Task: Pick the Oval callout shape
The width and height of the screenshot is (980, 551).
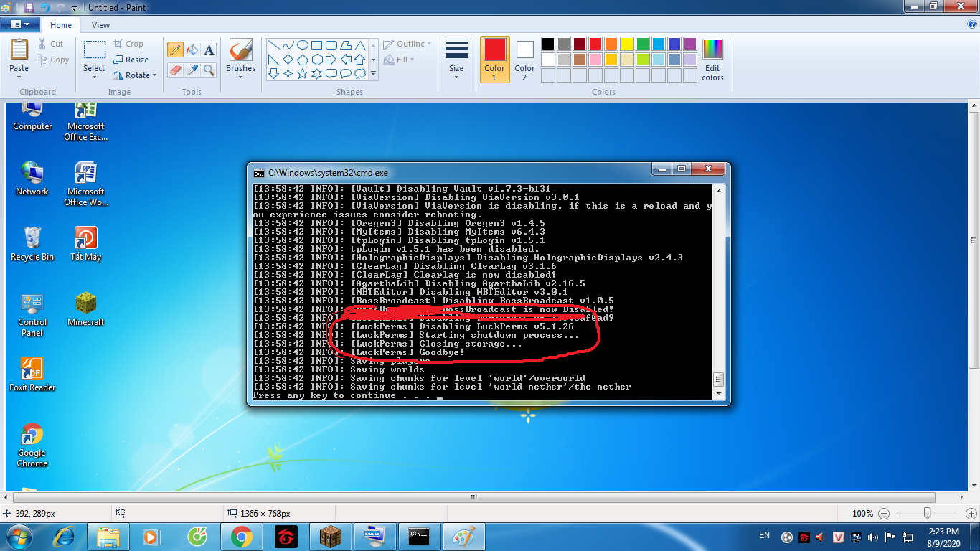Action: click(x=345, y=73)
